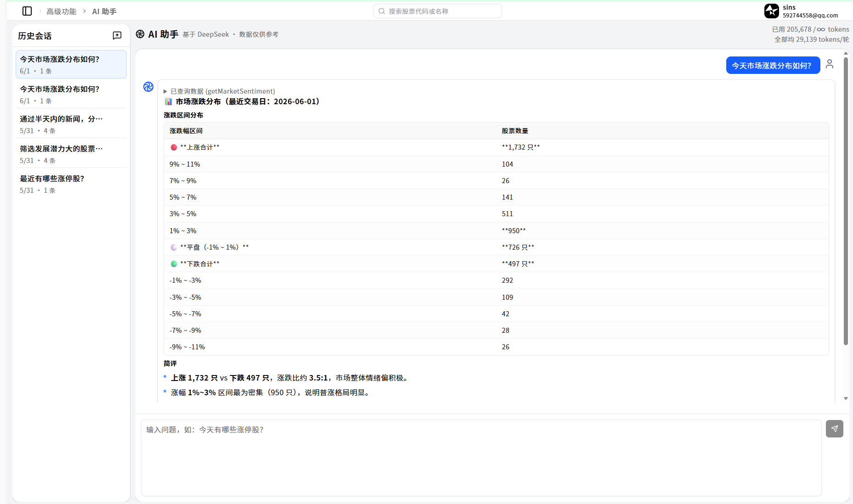Click 涨跌幅区间 column header
This screenshot has width=853, height=504.
point(186,131)
